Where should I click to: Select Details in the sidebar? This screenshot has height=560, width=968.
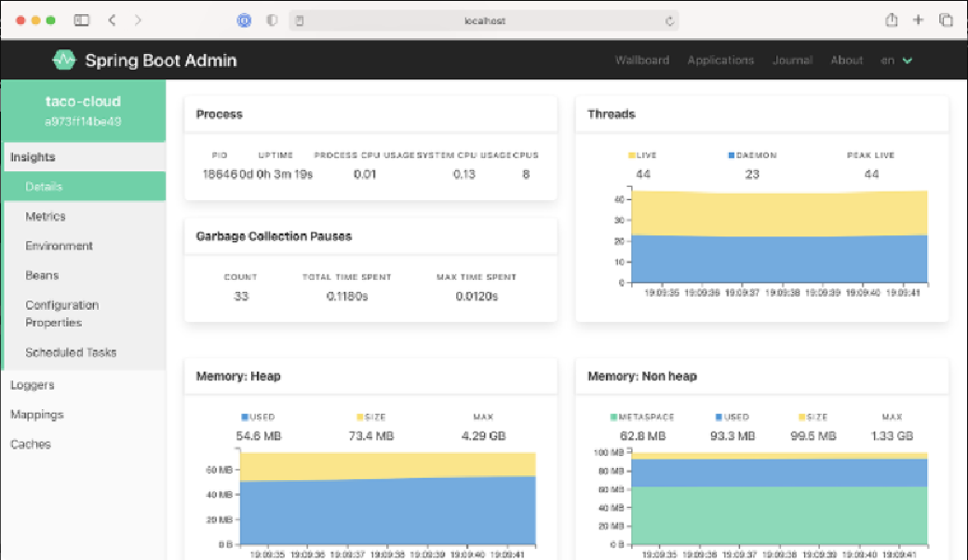coord(85,186)
